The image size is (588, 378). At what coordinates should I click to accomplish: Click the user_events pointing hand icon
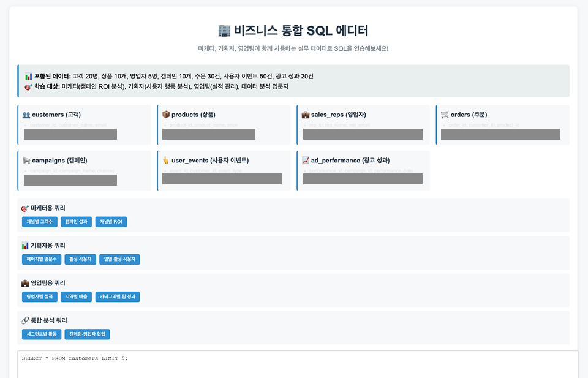(x=165, y=161)
